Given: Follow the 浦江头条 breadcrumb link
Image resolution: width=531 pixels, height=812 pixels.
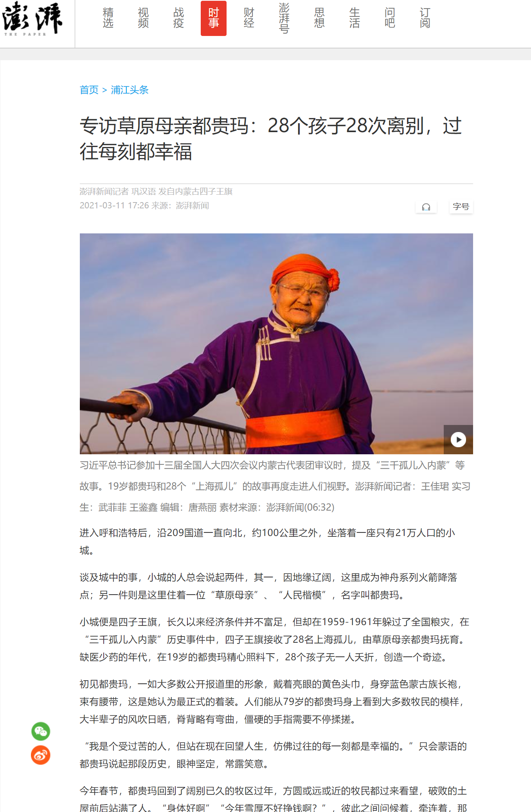Looking at the screenshot, I should tap(130, 90).
